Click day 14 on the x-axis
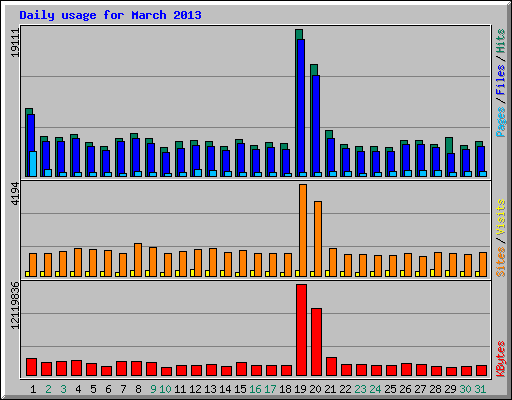This screenshot has height=400, width=512. [225, 389]
